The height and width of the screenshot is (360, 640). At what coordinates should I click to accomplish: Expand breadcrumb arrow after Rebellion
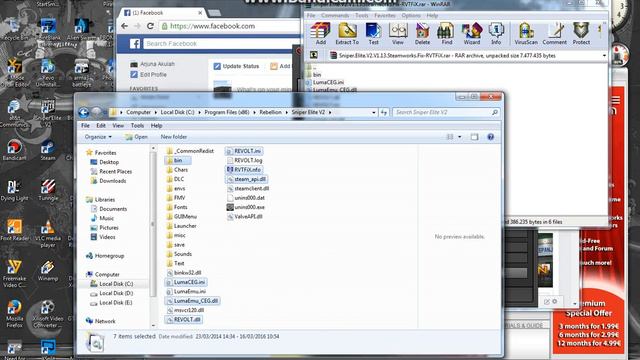tap(287, 112)
